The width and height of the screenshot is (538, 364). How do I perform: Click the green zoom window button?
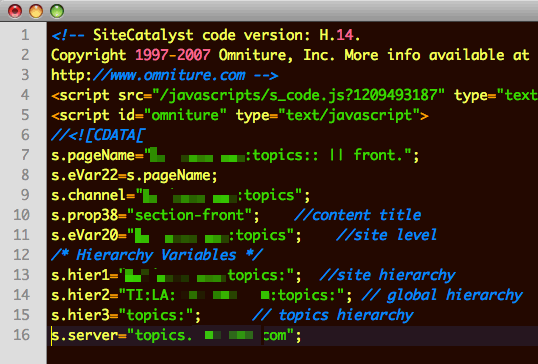pos(57,11)
